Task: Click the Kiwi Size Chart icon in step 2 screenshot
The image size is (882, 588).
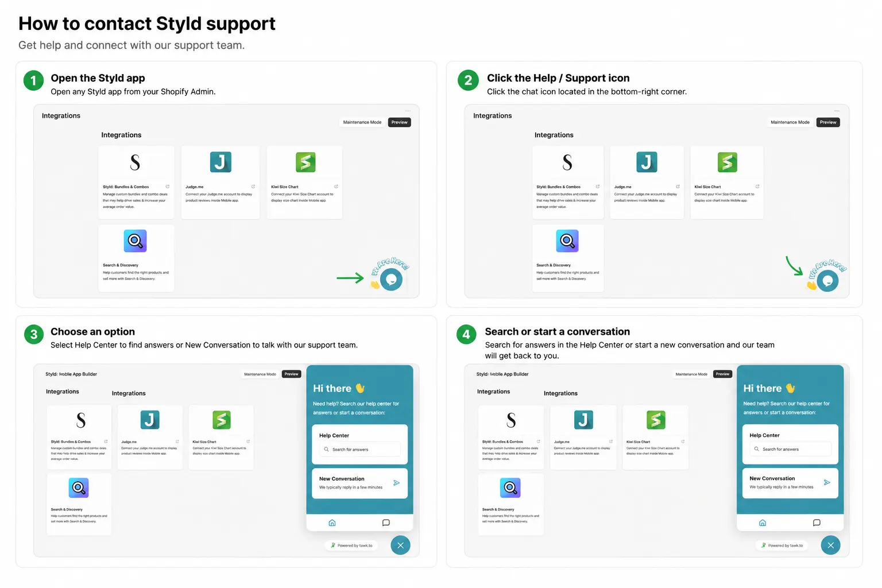Action: 728,163
